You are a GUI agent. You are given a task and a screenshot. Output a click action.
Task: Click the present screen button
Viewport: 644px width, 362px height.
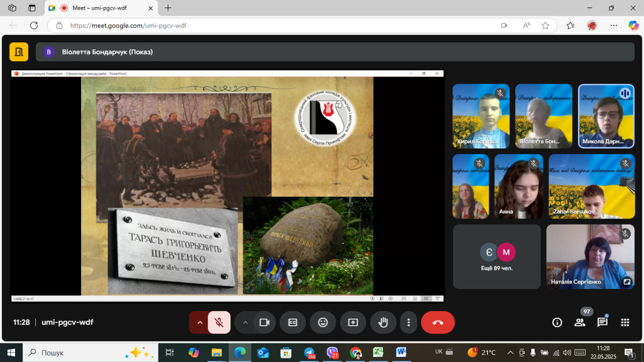[x=353, y=322]
